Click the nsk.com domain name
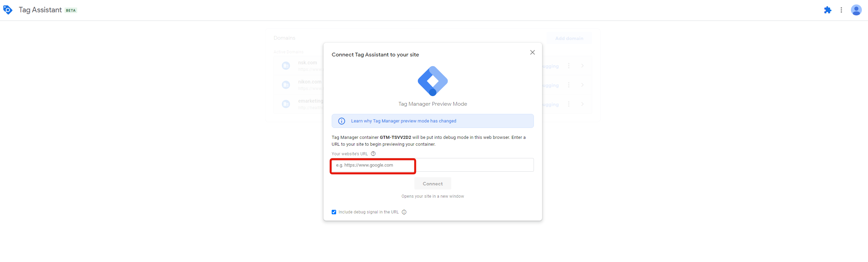Screen dimensions: 868x262 pos(307,63)
